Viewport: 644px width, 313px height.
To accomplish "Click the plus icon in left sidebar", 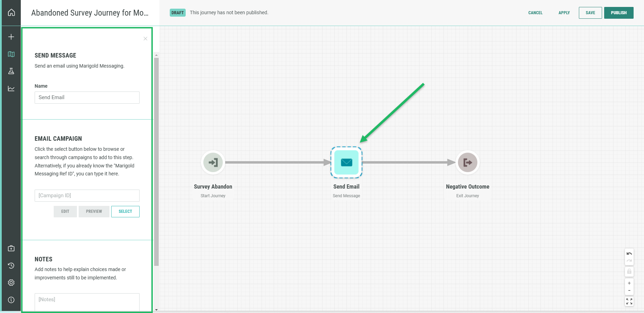I will 11,37.
